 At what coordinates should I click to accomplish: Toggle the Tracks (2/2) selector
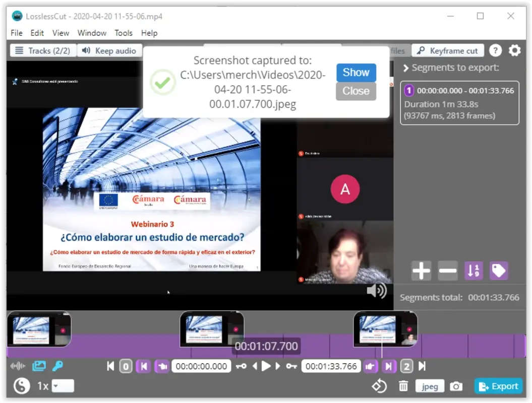[x=42, y=50]
